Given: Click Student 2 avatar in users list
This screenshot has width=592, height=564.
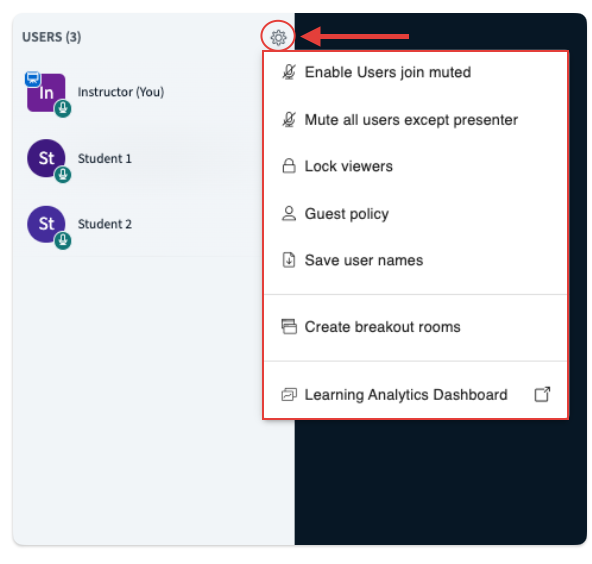Looking at the screenshot, I should click(46, 224).
